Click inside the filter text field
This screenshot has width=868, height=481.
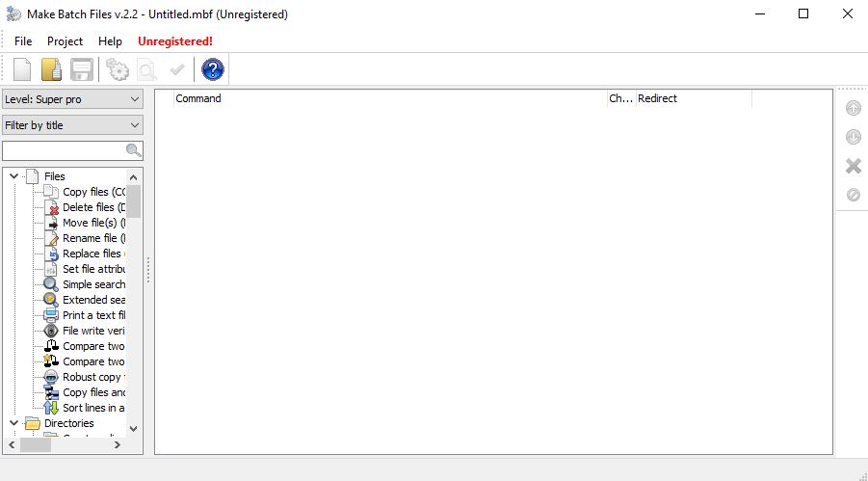pyautogui.click(x=65, y=150)
